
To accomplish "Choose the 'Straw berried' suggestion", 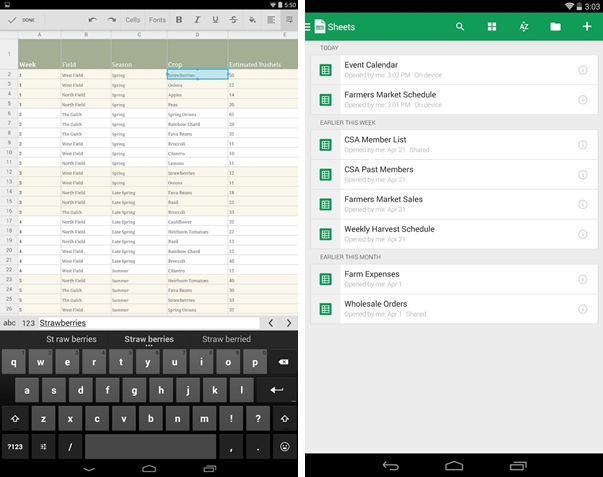I will point(227,339).
